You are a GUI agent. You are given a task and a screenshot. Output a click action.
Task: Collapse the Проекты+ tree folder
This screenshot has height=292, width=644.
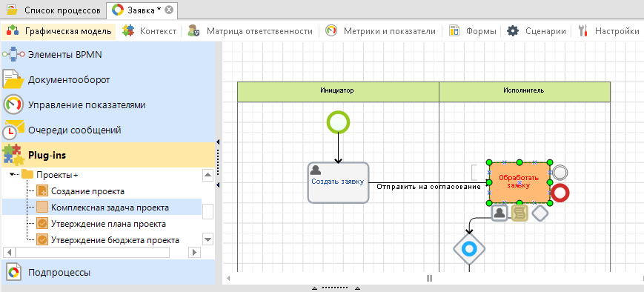click(x=12, y=175)
